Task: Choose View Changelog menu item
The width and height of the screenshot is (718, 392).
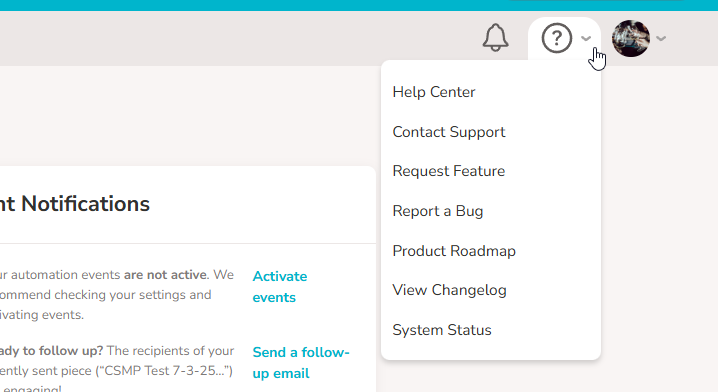Action: click(x=449, y=290)
